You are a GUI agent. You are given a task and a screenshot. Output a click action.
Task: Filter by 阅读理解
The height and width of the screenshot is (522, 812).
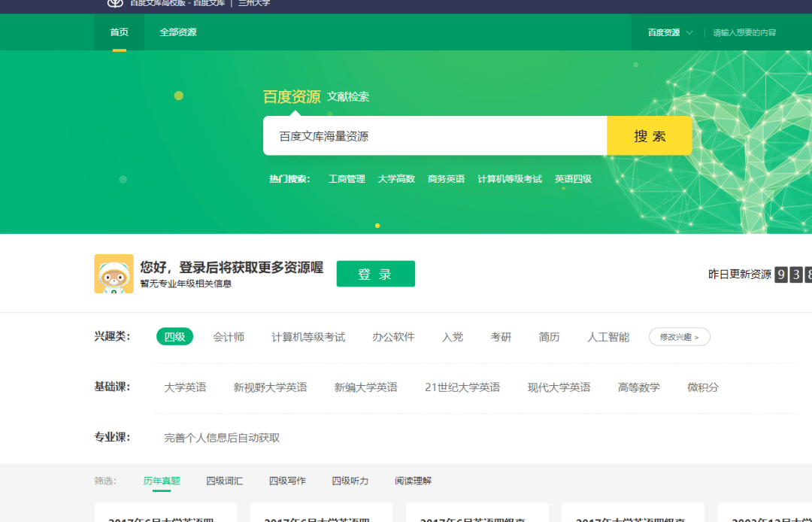point(413,481)
